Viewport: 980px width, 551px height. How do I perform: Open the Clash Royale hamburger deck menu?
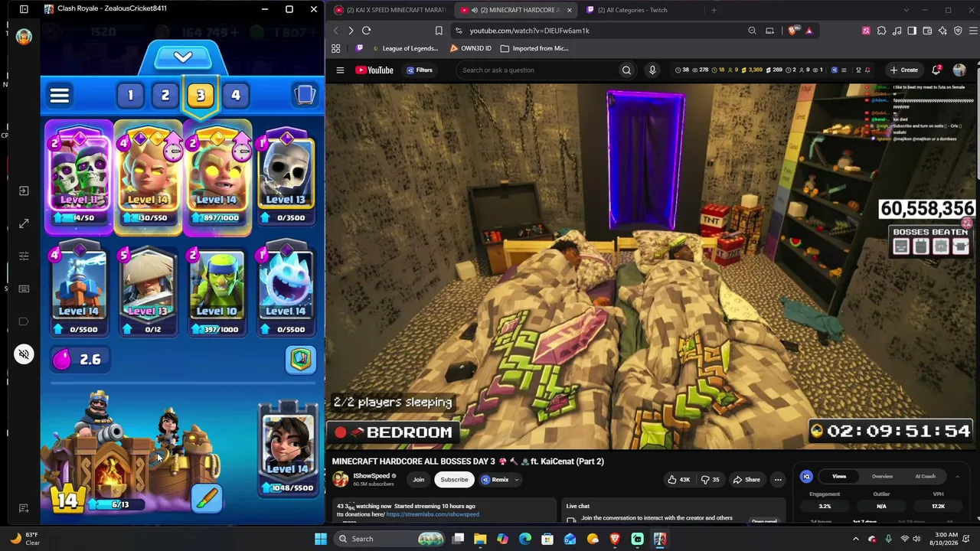click(x=60, y=96)
